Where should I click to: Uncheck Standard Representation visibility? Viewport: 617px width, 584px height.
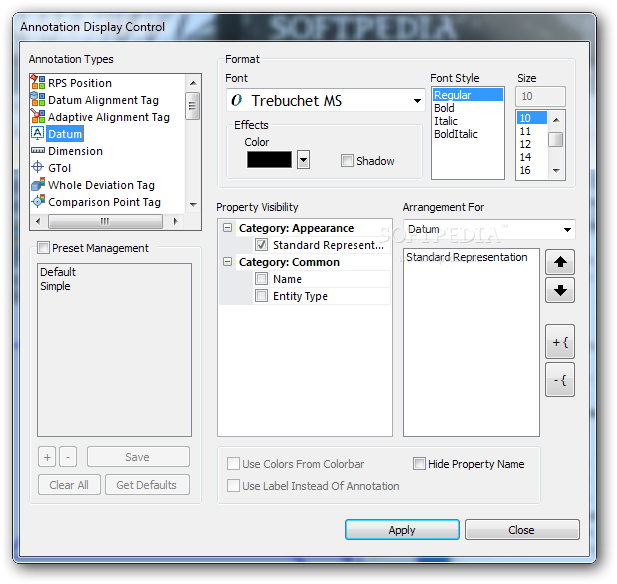coord(262,245)
